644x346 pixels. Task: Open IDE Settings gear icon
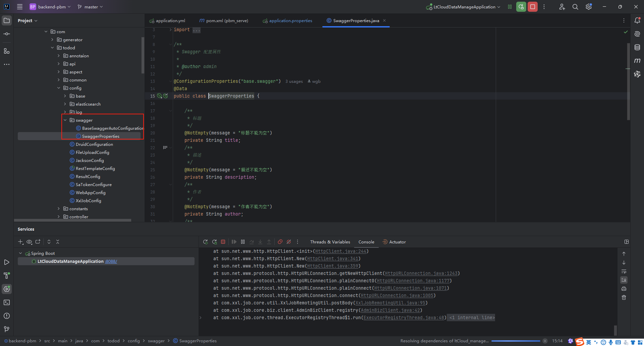point(589,7)
